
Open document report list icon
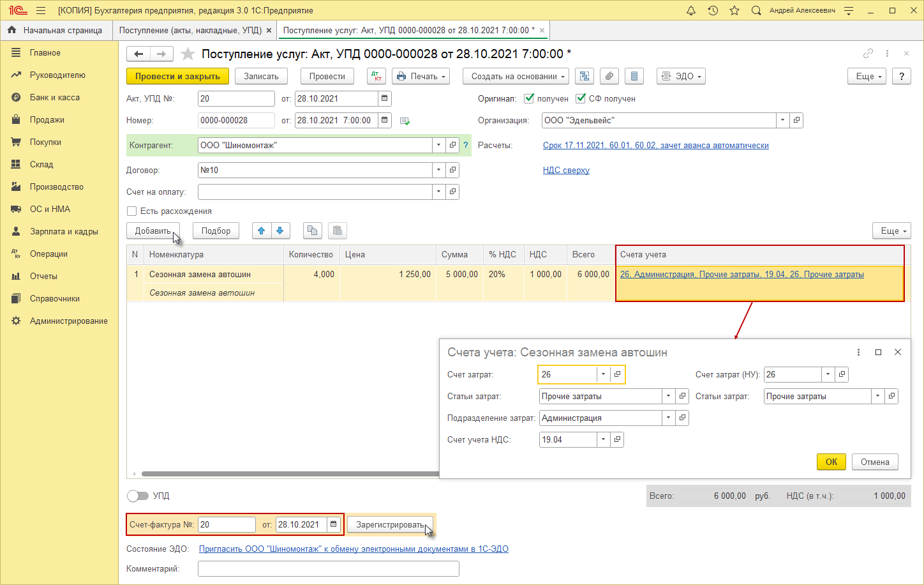click(x=634, y=76)
